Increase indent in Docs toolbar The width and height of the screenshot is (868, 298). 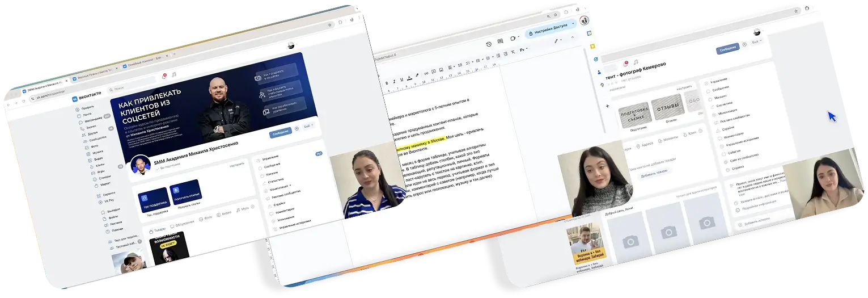point(506,54)
